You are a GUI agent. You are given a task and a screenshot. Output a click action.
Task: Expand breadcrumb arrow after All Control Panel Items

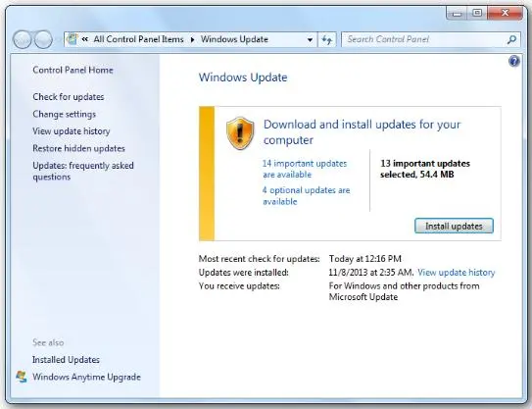coord(192,40)
